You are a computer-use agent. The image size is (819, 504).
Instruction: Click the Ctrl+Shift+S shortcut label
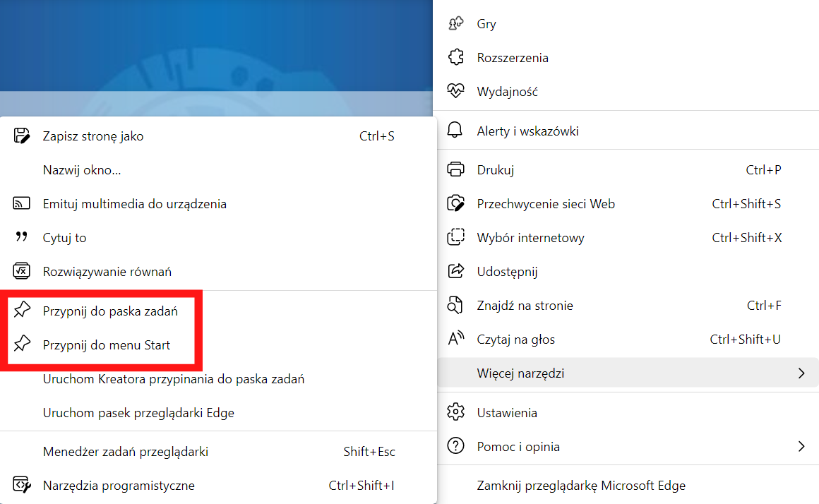point(746,204)
